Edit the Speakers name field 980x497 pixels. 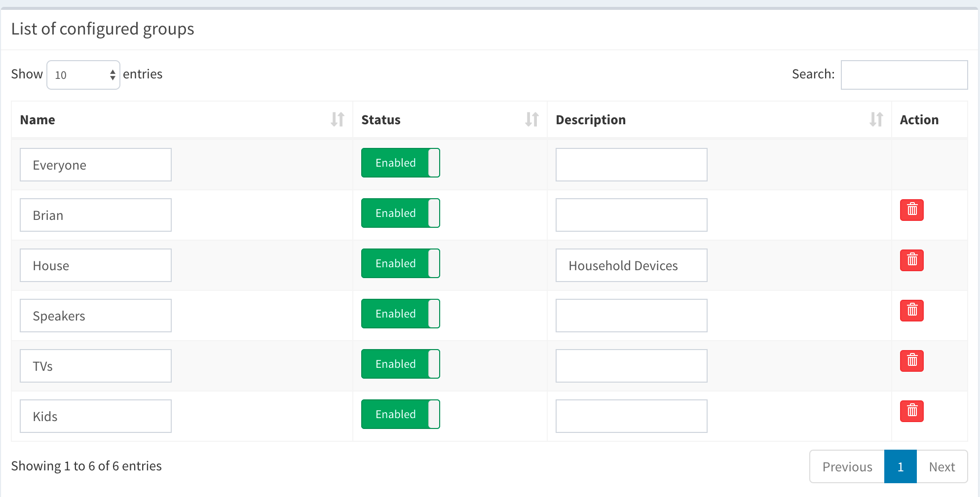(96, 316)
